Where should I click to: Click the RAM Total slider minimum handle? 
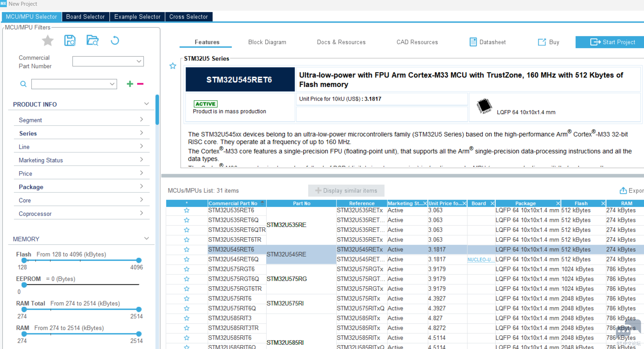24,309
